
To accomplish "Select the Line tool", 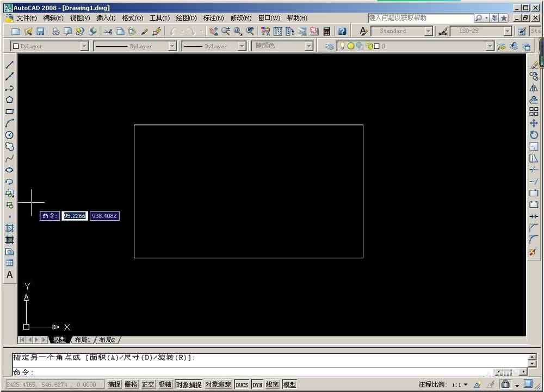I will tap(9, 65).
